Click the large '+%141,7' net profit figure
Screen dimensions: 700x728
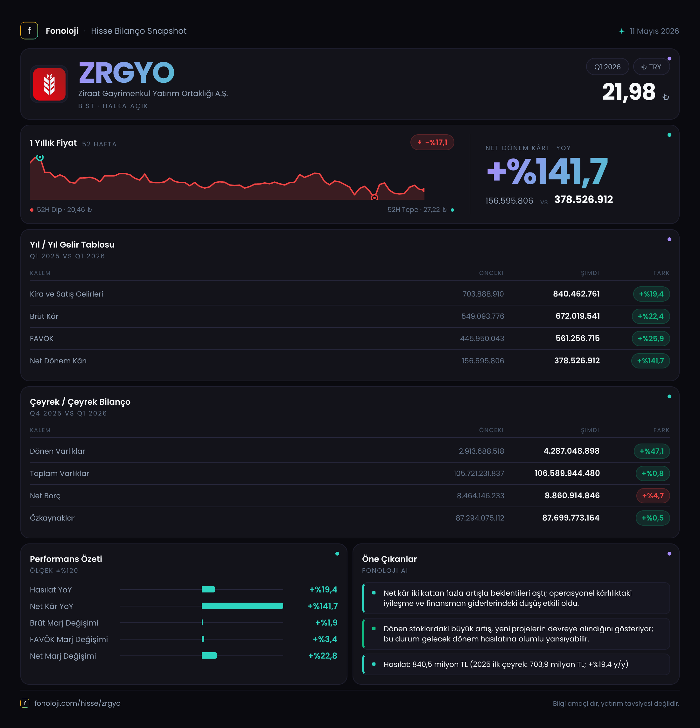[x=547, y=171]
